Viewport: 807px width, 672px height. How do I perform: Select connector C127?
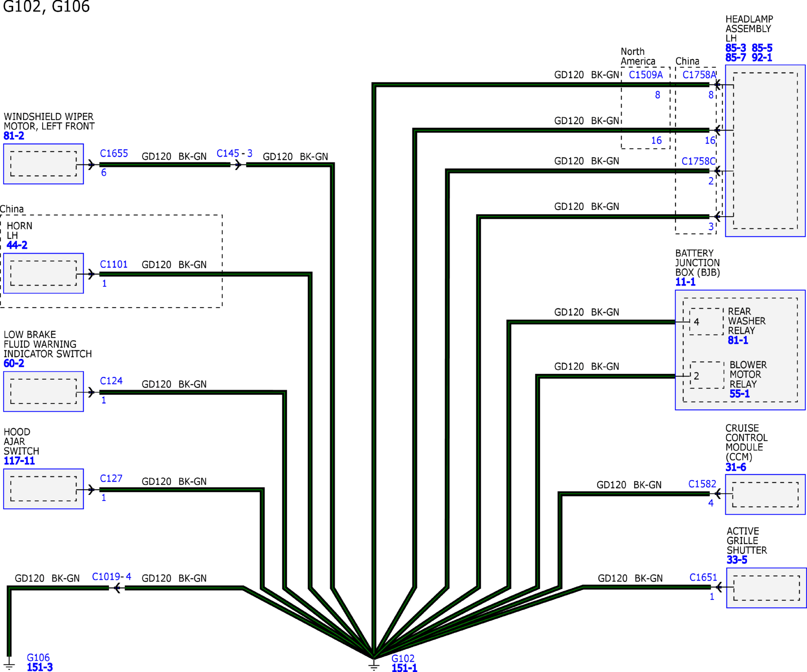[x=111, y=478]
